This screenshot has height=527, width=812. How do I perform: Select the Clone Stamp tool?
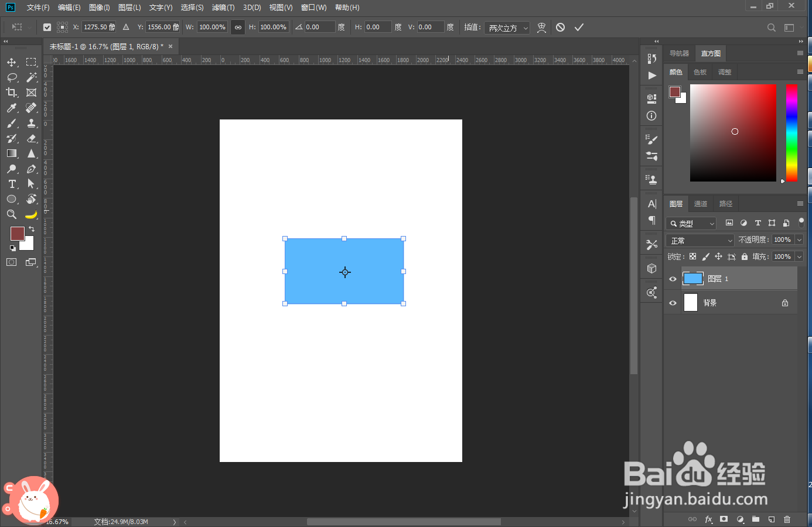[32, 123]
